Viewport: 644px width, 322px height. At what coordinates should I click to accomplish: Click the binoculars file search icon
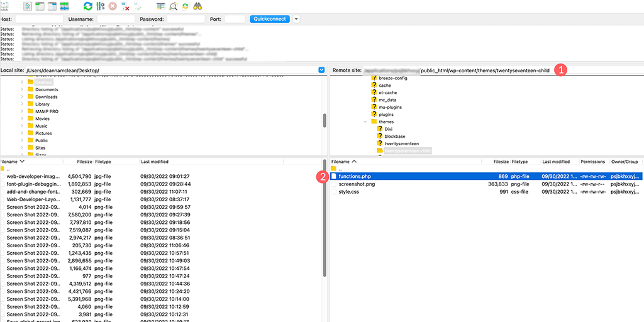click(197, 6)
